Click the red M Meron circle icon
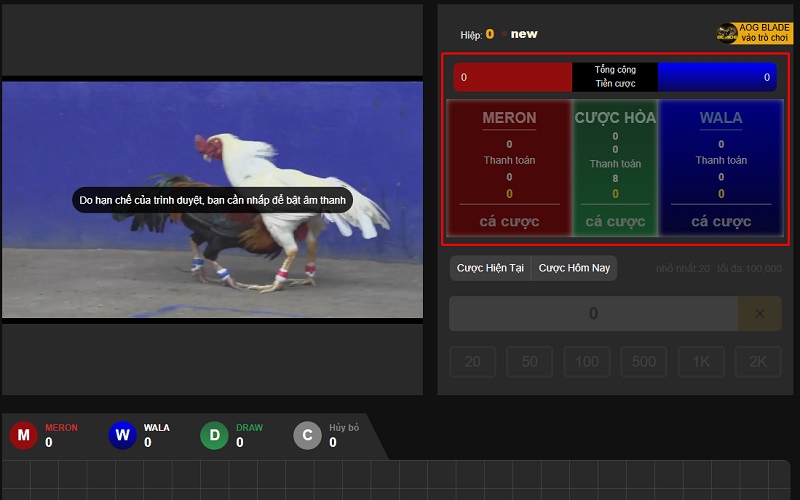 [x=24, y=435]
